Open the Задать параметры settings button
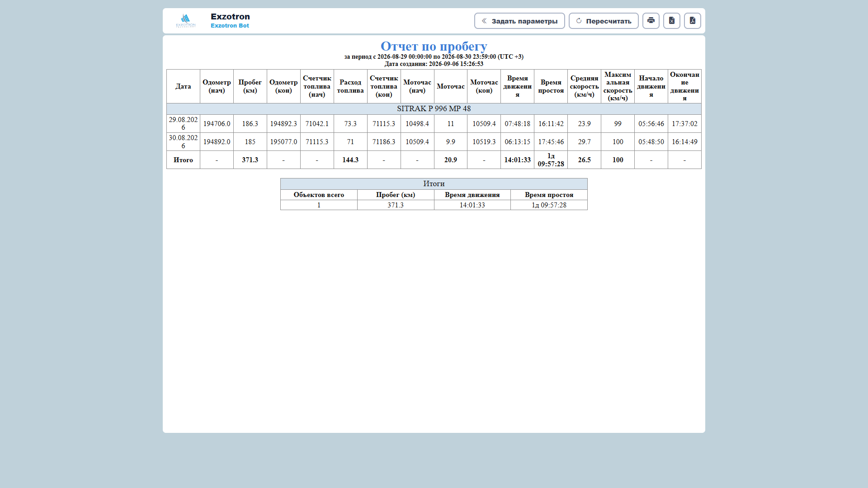 tap(519, 21)
